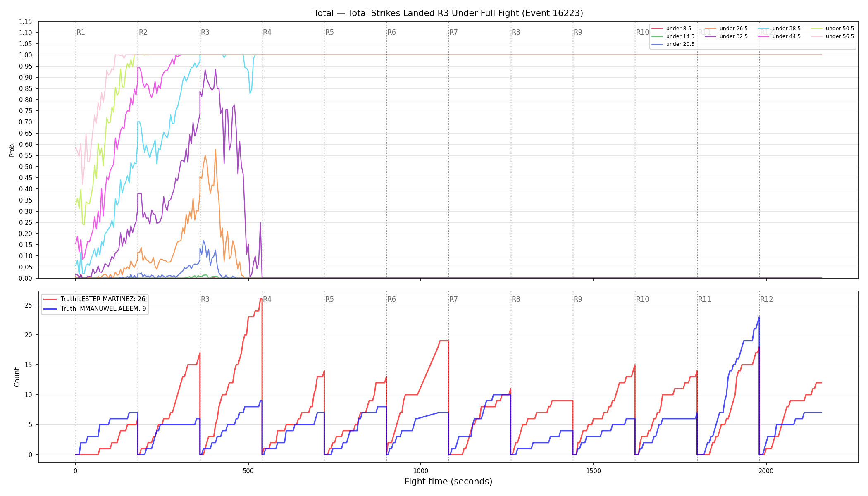
Task: Click the 2000 tick on fight time axis
Action: click(x=766, y=471)
